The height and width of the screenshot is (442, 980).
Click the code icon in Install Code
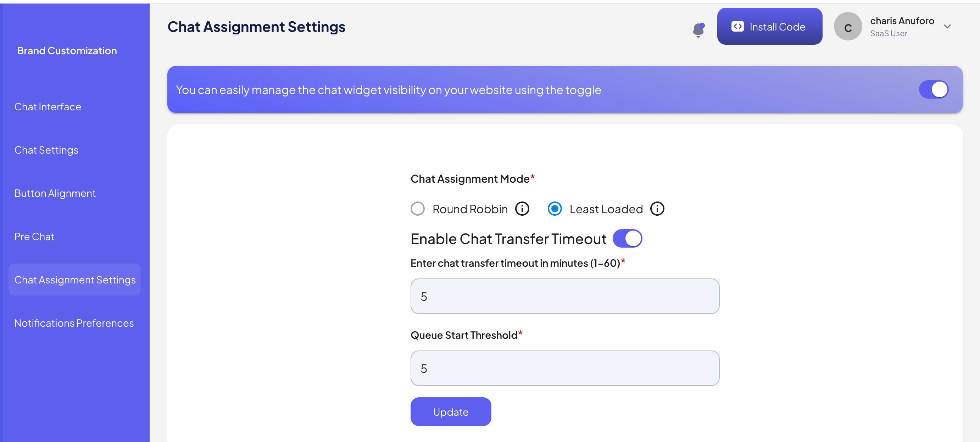click(737, 26)
